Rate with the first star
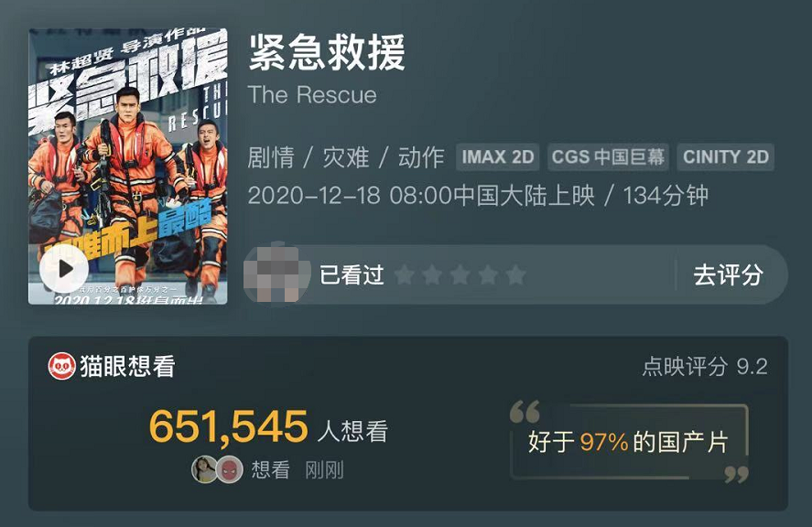 pyautogui.click(x=405, y=274)
